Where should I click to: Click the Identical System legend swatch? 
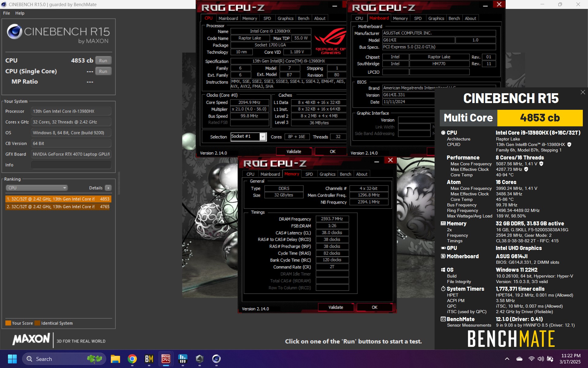[x=37, y=323]
